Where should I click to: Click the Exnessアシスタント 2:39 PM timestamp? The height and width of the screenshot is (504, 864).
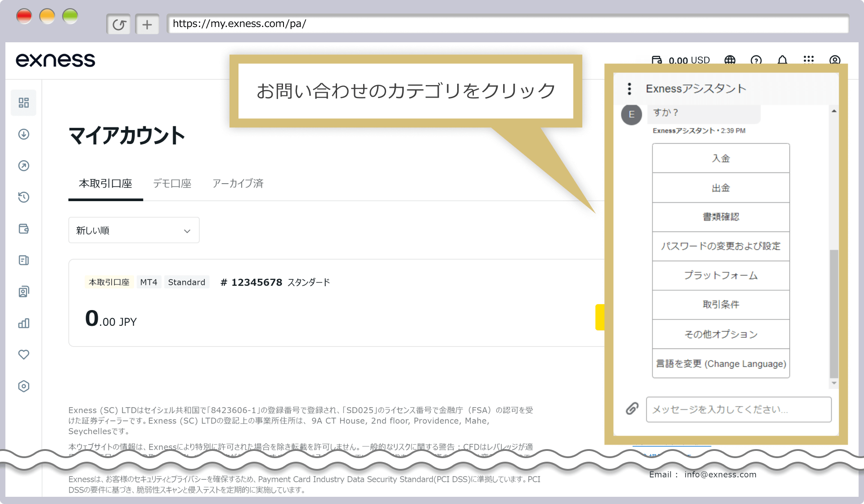pos(699,130)
